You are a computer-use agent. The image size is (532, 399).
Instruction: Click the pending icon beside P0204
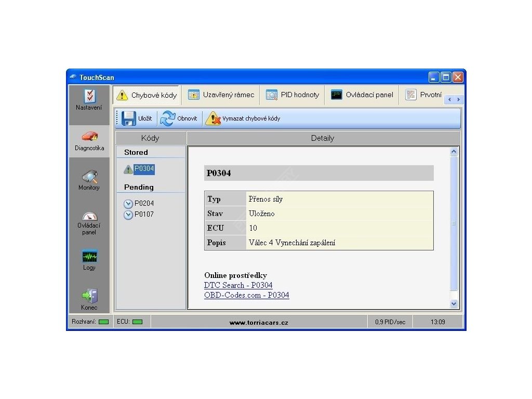[x=128, y=204]
